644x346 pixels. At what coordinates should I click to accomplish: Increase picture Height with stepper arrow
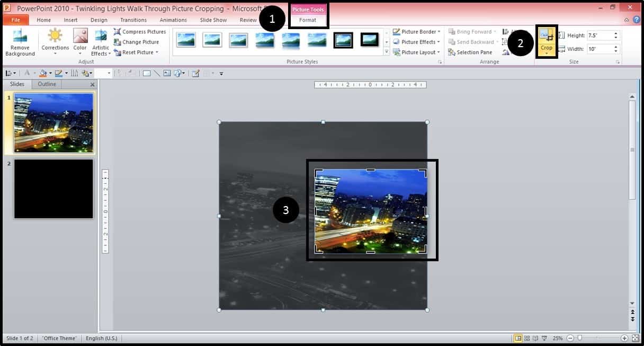pos(616,33)
